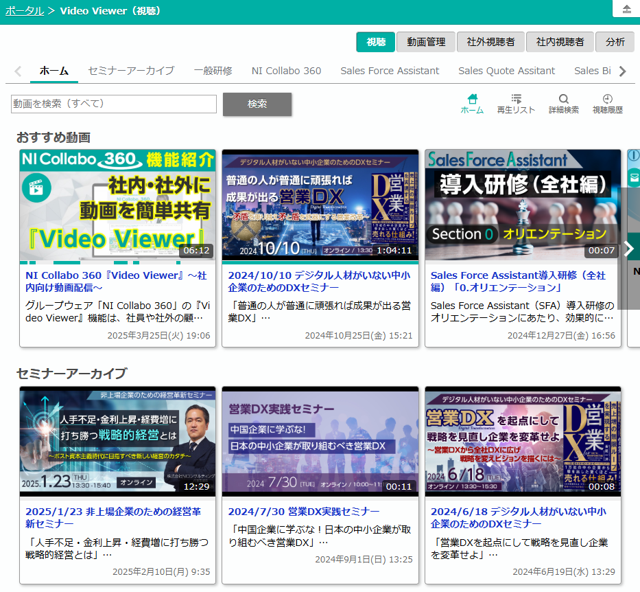Image resolution: width=640 pixels, height=592 pixels.
Task: Open the partially visible Sales Bi tab
Action: click(592, 71)
